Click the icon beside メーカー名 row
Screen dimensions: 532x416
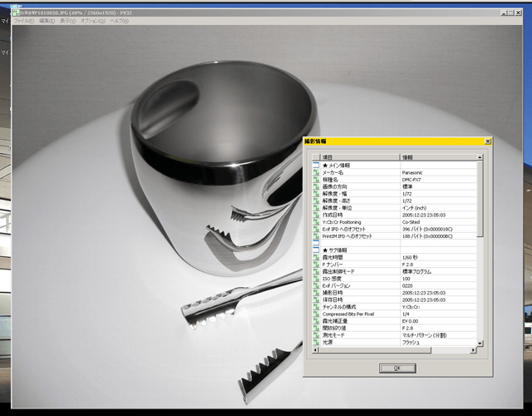[x=316, y=172]
